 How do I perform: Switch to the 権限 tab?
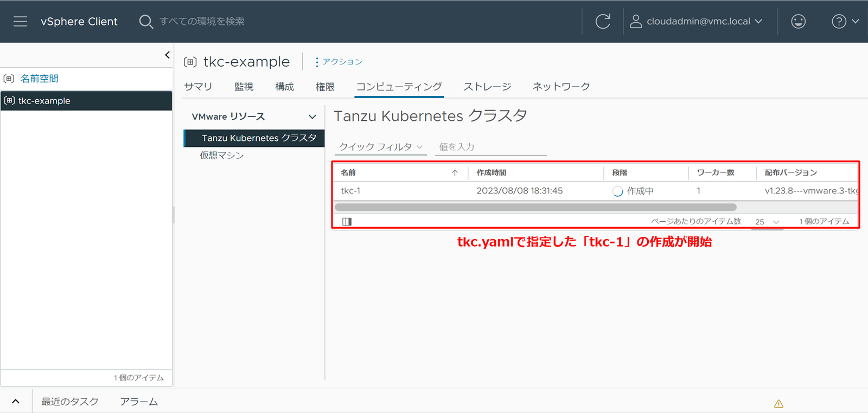point(325,87)
